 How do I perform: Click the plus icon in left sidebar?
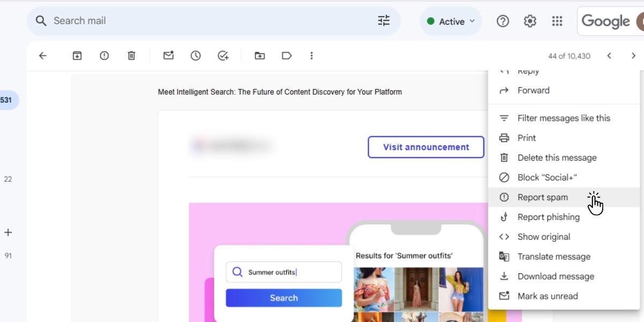[8, 232]
